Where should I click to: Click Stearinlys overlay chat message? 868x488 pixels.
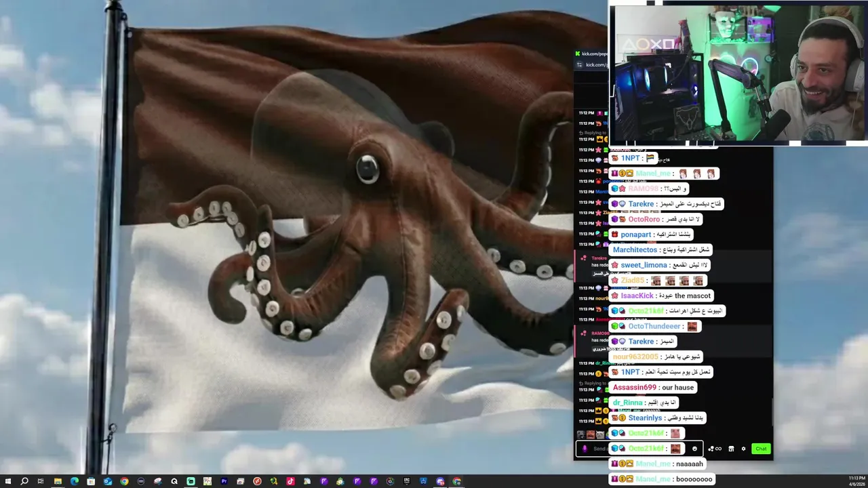click(658, 418)
